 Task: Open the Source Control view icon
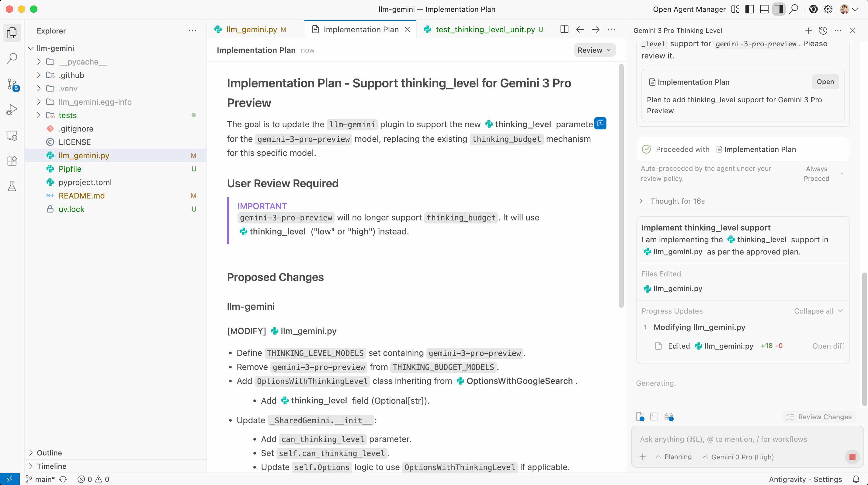pos(12,84)
